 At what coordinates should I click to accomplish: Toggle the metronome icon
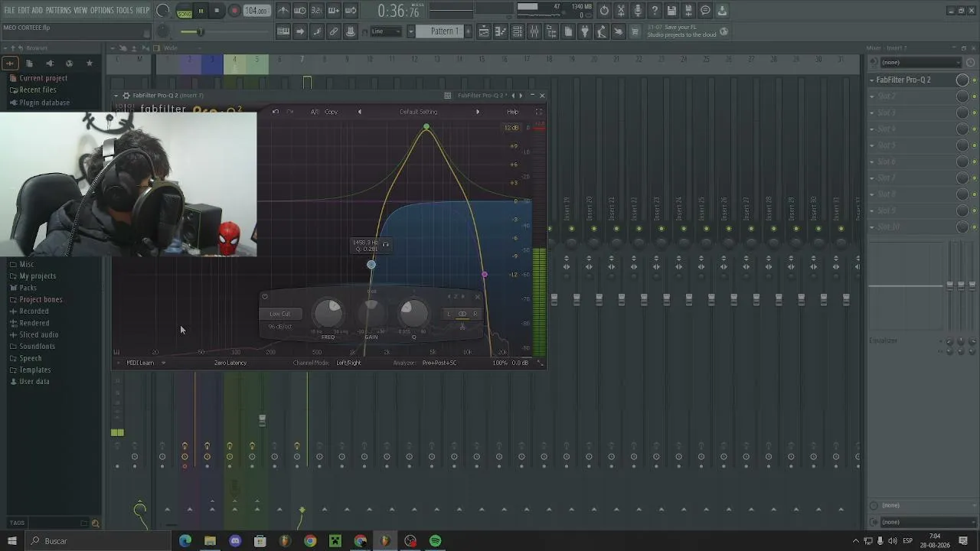point(283,11)
